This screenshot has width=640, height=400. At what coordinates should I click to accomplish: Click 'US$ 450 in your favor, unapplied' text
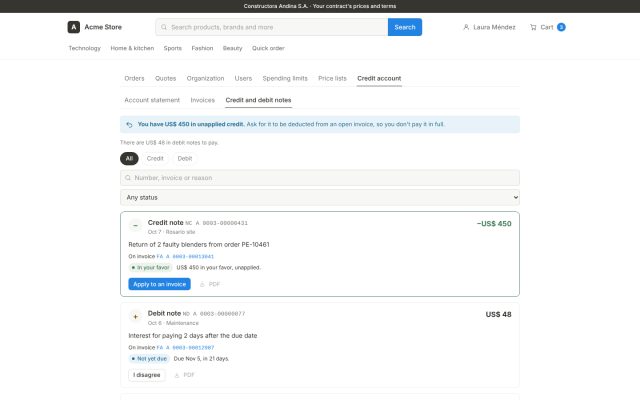[x=218, y=268]
